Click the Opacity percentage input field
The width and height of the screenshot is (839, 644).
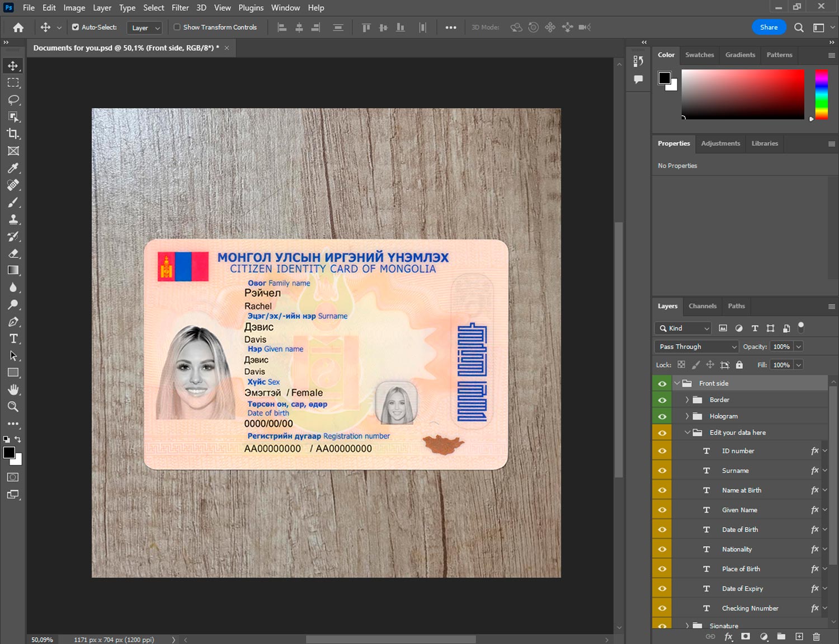[x=781, y=346]
